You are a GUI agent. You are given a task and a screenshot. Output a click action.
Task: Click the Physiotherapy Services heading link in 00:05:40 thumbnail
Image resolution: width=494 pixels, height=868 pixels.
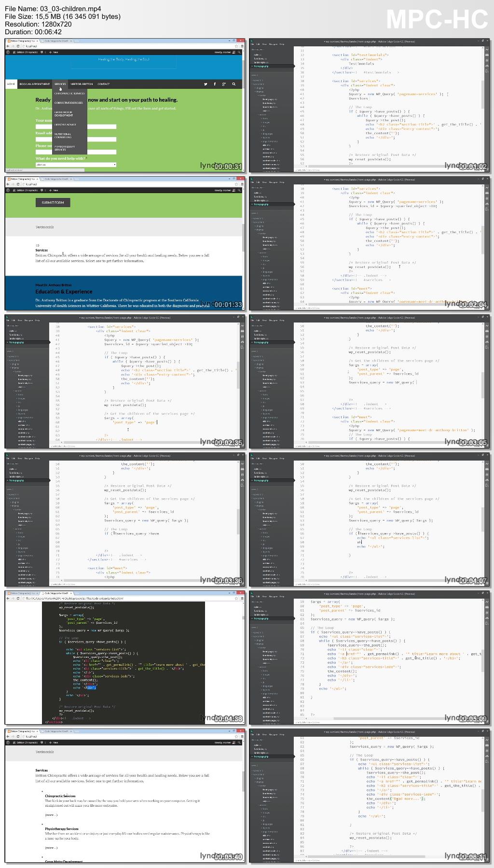coord(62,828)
